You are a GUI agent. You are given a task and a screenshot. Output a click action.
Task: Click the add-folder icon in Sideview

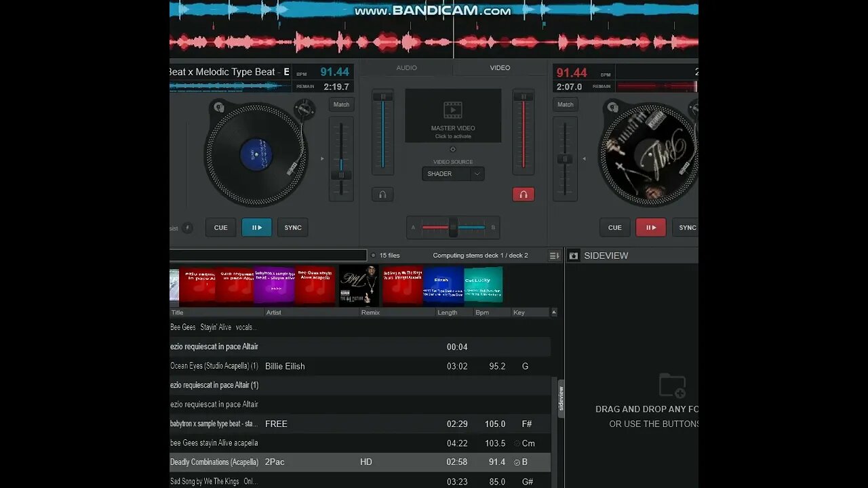672,386
